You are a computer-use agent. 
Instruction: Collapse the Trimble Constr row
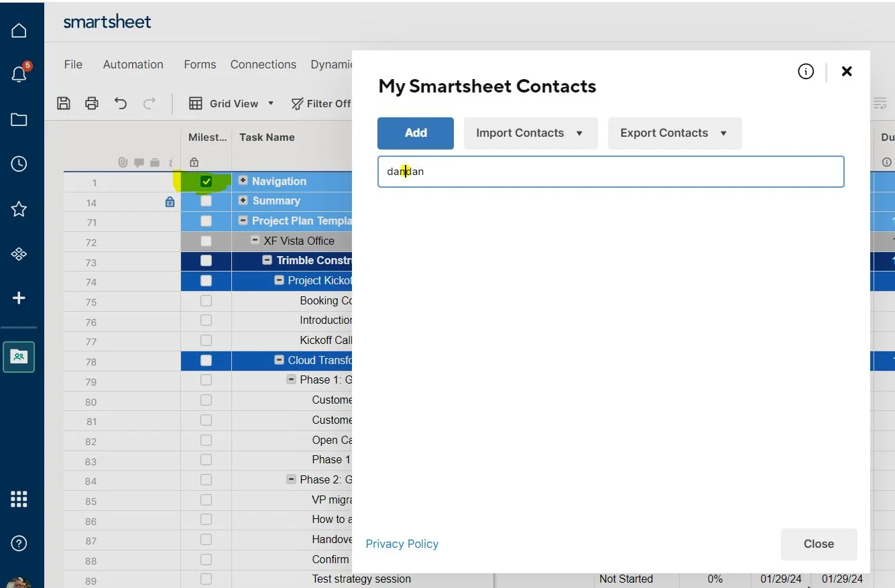[x=267, y=260]
